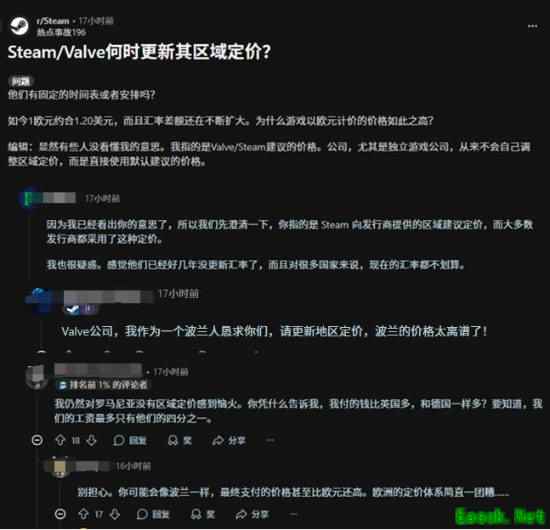
Task: Open more options on last reply
Action: point(294,515)
